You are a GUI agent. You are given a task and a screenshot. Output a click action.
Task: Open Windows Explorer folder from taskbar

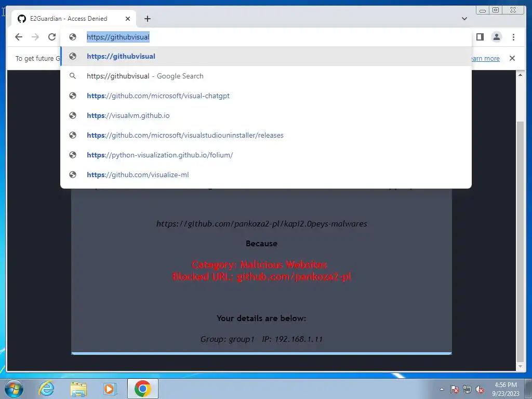tap(78, 389)
